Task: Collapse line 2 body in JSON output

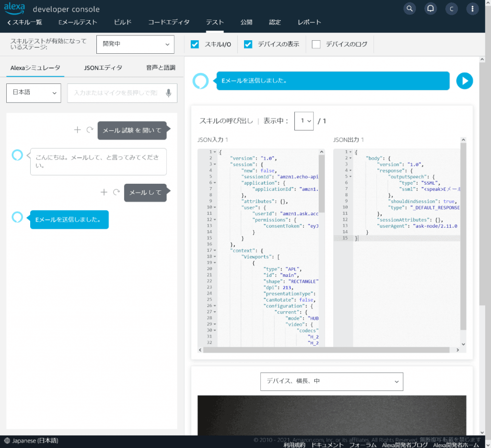Action: coord(351,158)
